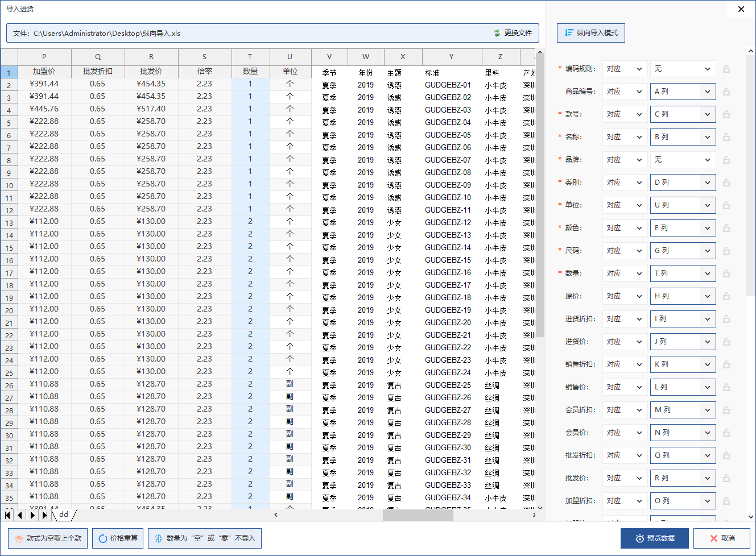Click the 款式为空取上个款 button
Viewport: 756px width, 556px height.
coord(48,538)
